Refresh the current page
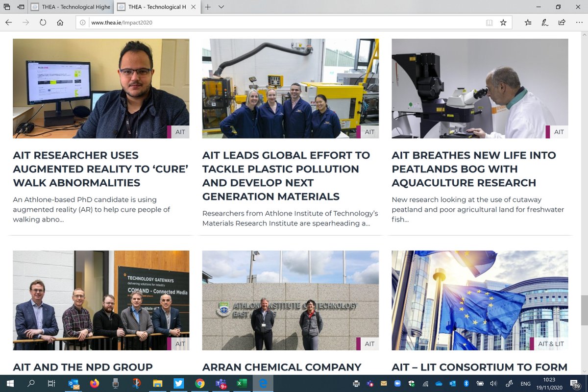The image size is (588, 392). 43,22
